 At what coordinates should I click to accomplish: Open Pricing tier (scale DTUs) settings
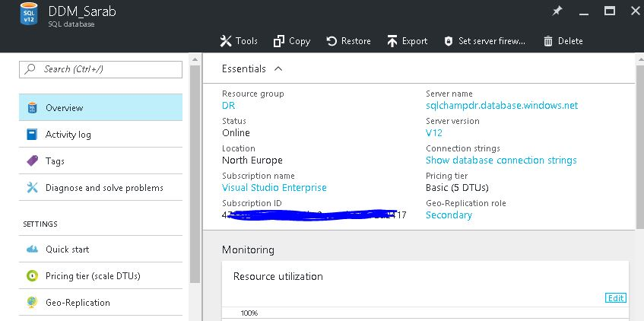coord(100,275)
